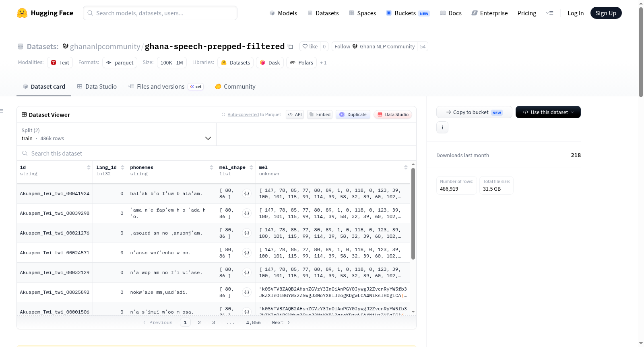
Task: Expand mel_shape JSON for row 00021276
Action: coord(247,233)
